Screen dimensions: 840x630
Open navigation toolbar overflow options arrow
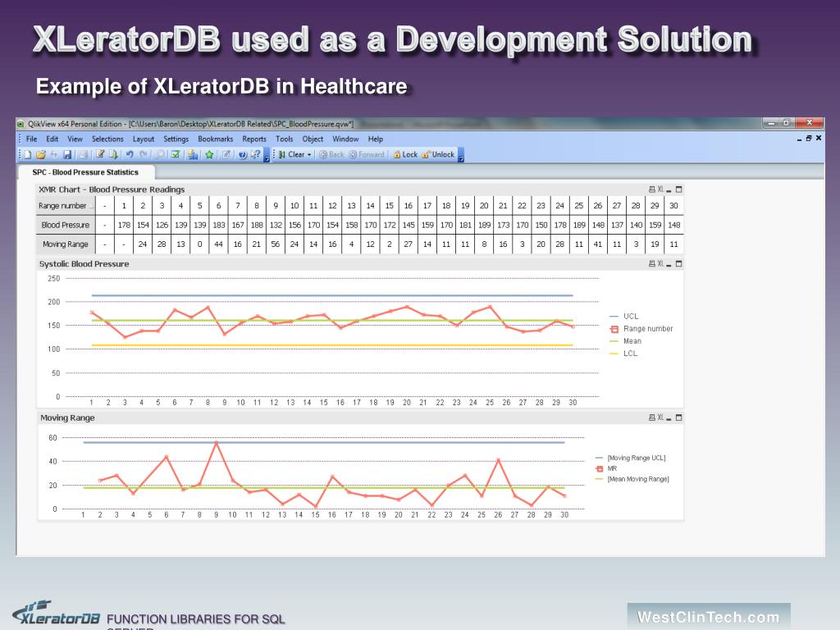(x=461, y=155)
